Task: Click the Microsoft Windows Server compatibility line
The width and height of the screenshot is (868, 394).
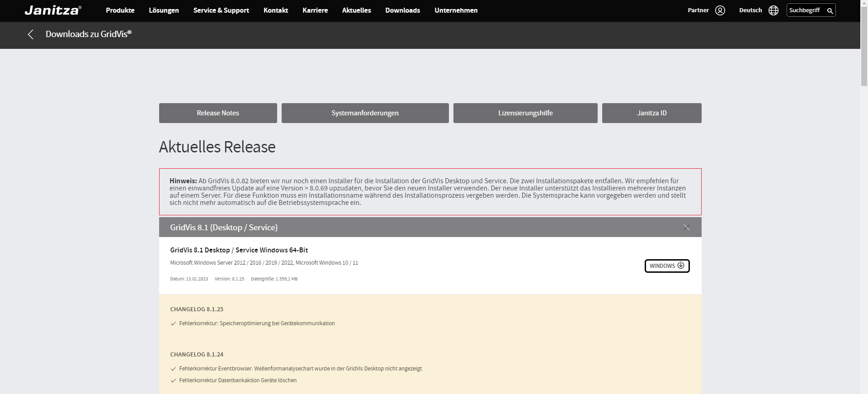Action: [264, 263]
